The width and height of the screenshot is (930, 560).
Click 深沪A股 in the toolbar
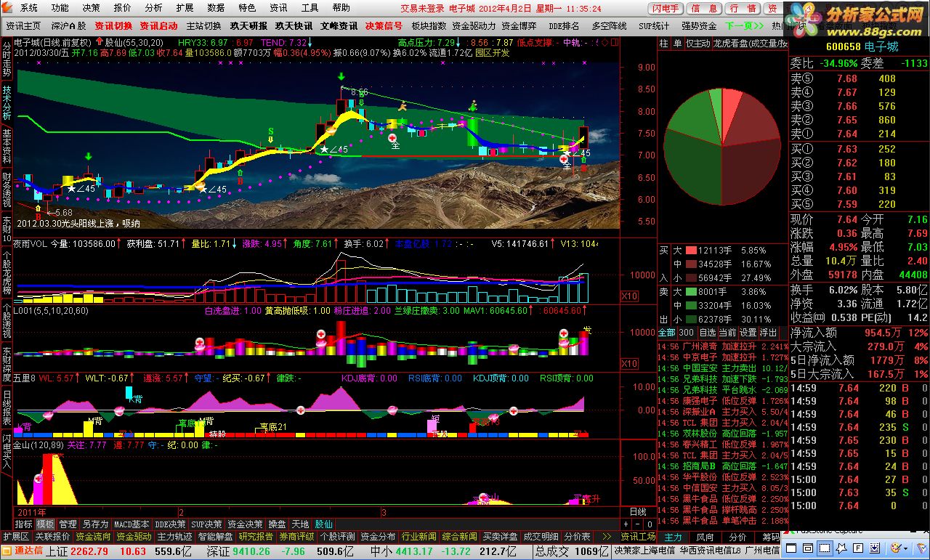pyautogui.click(x=68, y=26)
